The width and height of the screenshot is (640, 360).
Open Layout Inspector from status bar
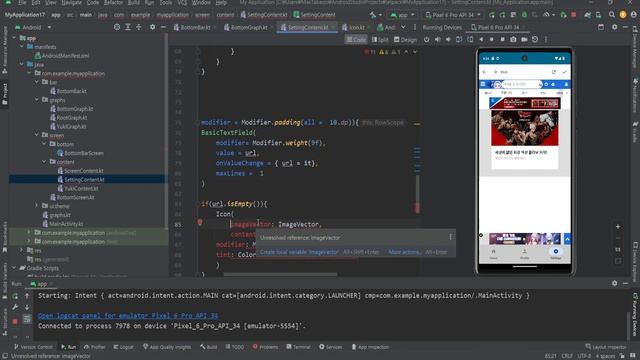(606, 347)
